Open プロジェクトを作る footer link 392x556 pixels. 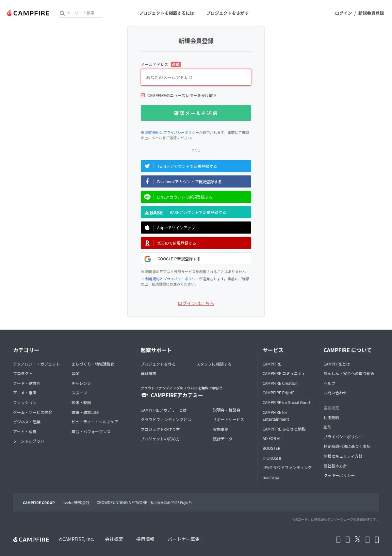coord(158,364)
